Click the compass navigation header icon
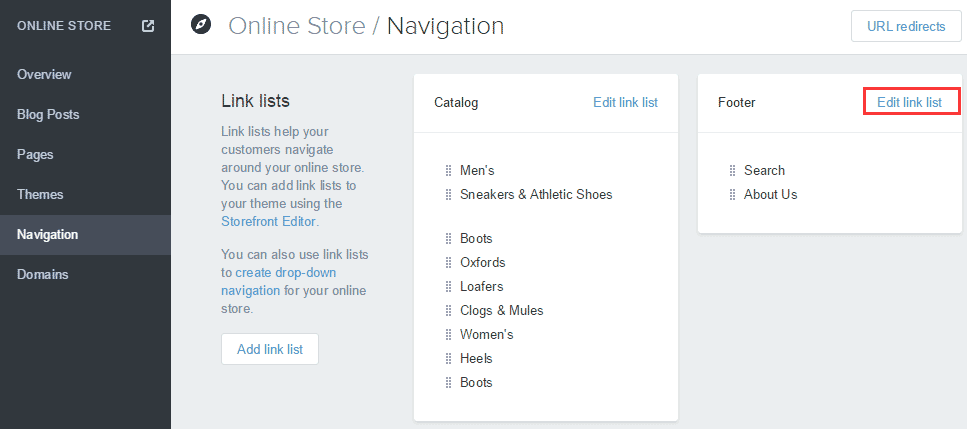 point(202,26)
